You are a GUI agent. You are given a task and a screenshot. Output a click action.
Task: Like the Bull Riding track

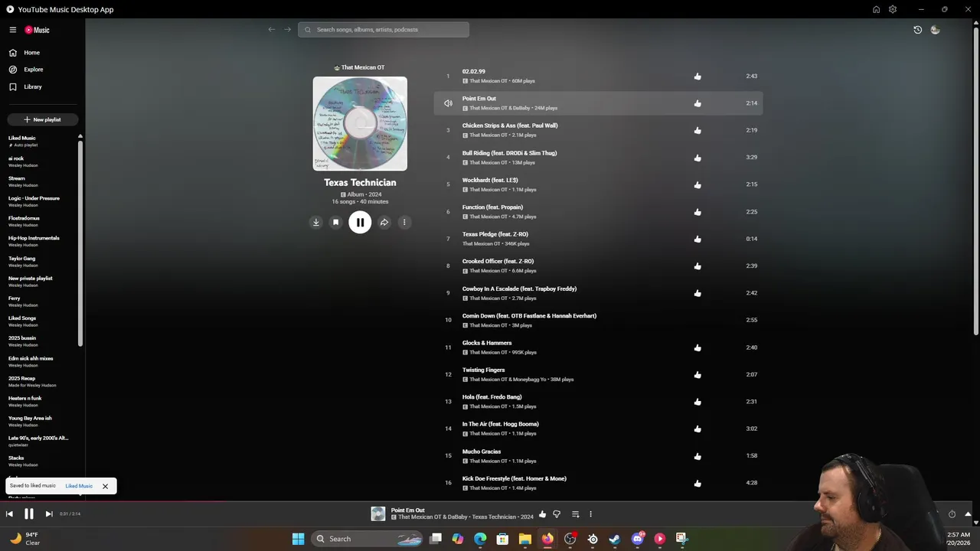tap(697, 158)
